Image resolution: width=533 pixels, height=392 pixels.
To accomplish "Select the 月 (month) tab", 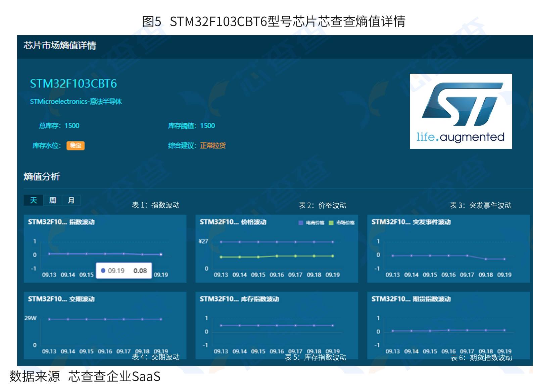I will [x=71, y=200].
